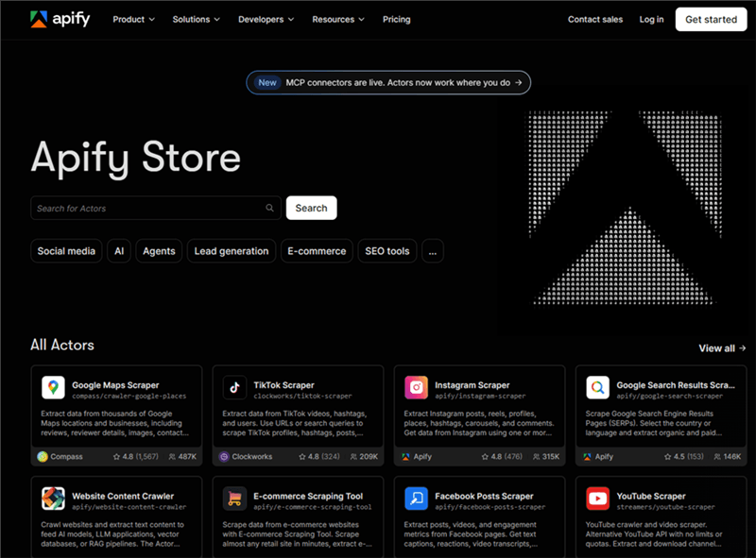Click the TikTok Scraper logo icon
The width and height of the screenshot is (756, 558).
(234, 387)
